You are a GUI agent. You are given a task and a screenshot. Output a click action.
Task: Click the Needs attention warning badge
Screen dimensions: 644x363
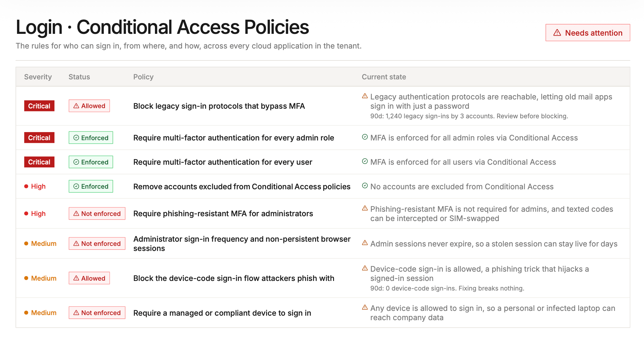pos(587,33)
